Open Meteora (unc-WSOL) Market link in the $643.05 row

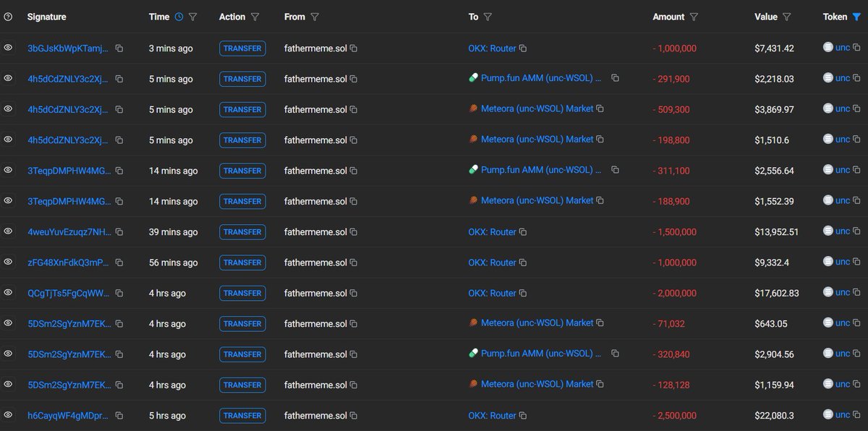pyautogui.click(x=537, y=323)
